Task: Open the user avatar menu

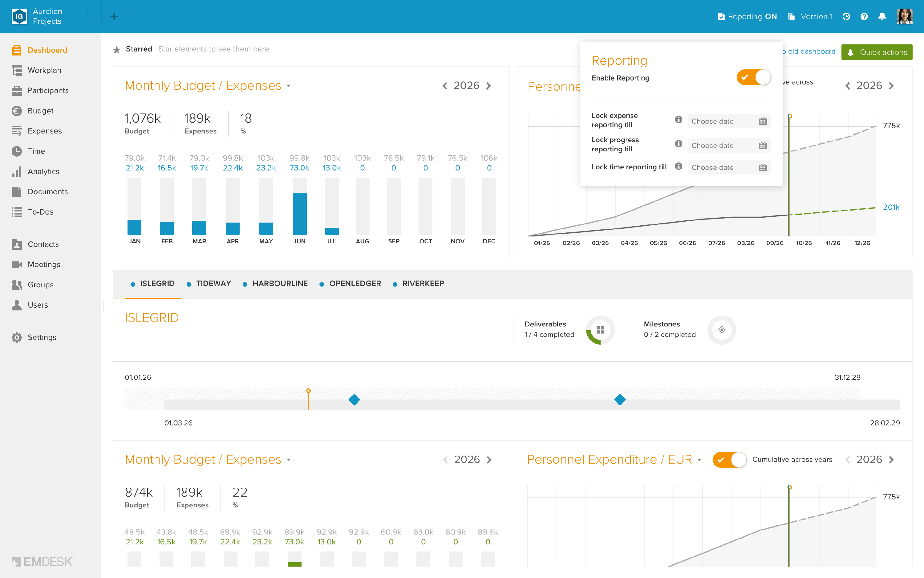Action: point(905,16)
